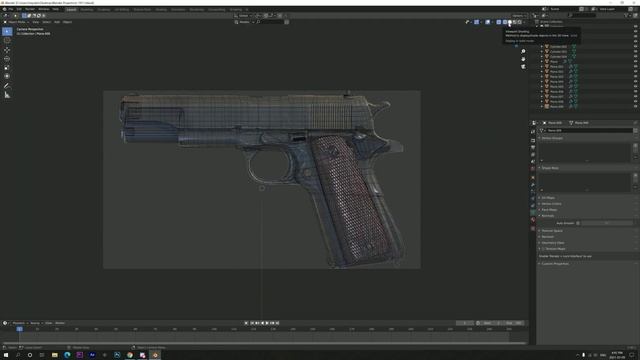Open the viewport Add menu
Viewport: 640px width, 360px height.
(57, 22)
